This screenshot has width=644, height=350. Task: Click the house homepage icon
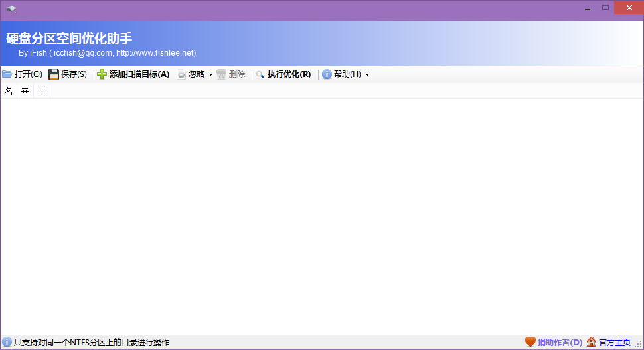tap(591, 342)
